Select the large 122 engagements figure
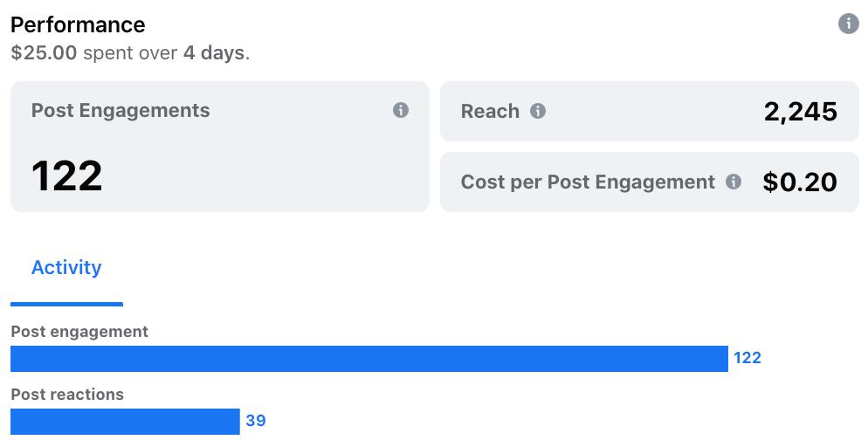 [67, 175]
